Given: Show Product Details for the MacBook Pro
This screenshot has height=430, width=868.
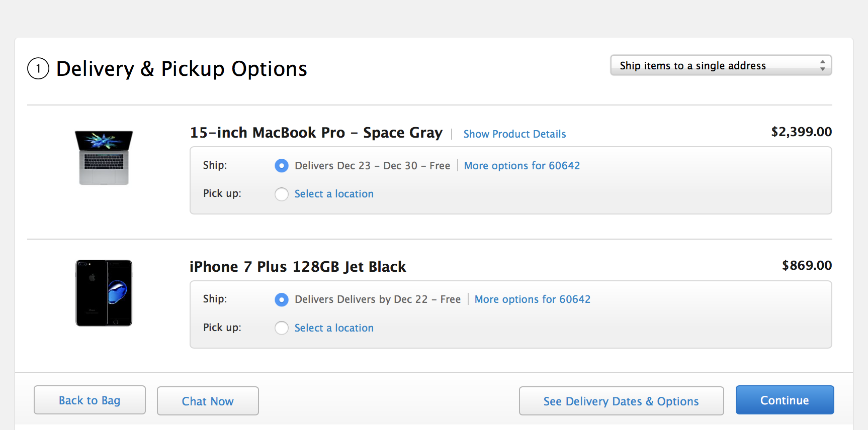Looking at the screenshot, I should 514,134.
